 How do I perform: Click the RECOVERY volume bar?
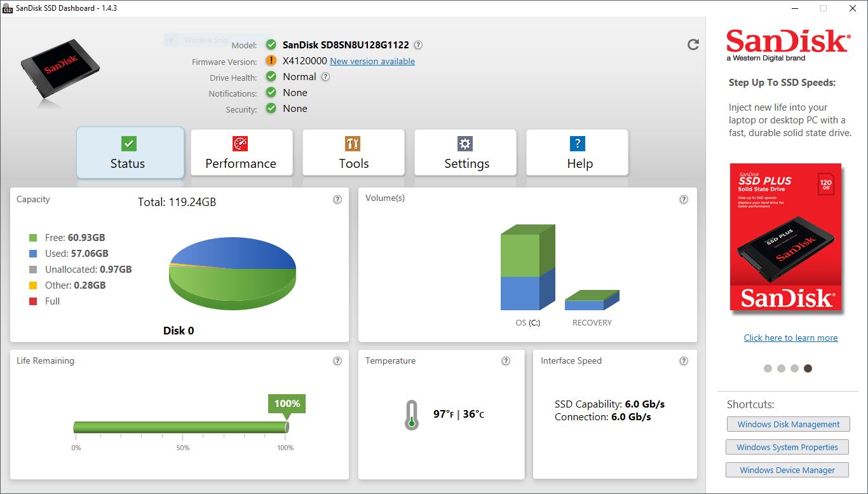(592, 299)
